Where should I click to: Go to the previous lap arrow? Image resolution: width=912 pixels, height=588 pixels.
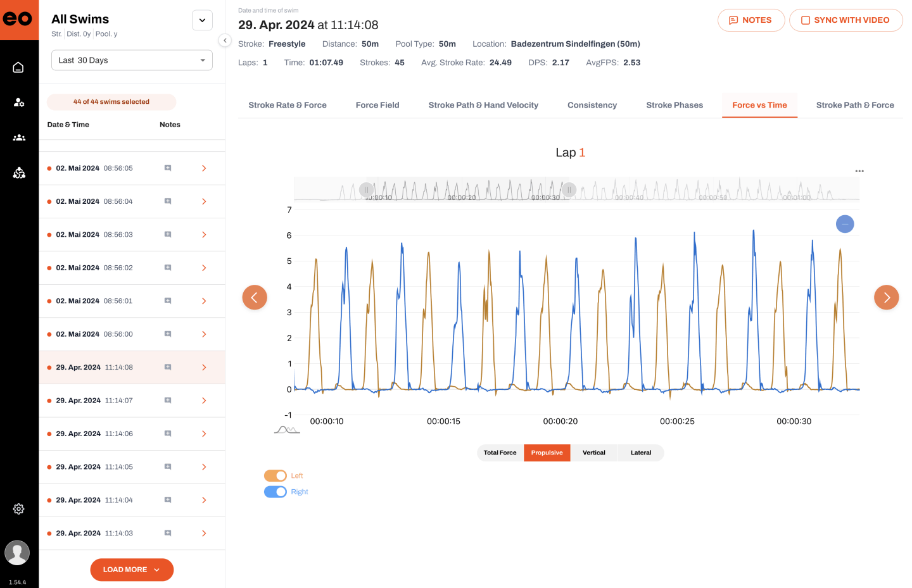[255, 297]
